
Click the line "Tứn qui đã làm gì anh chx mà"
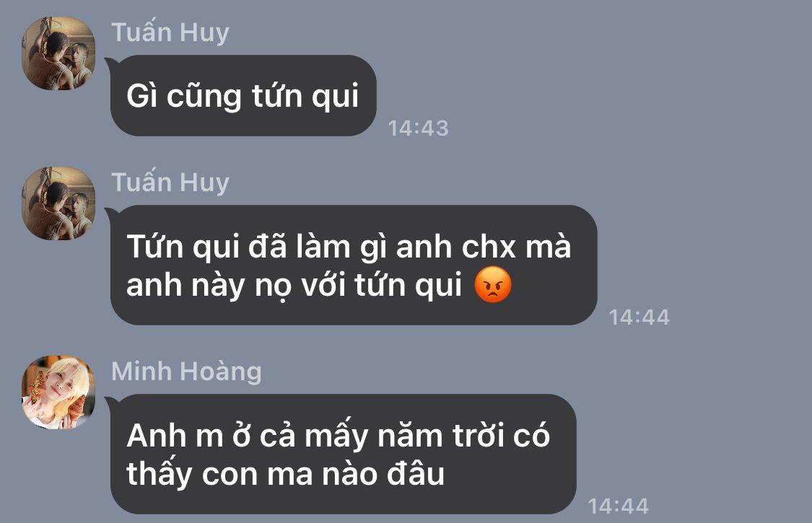(349, 246)
